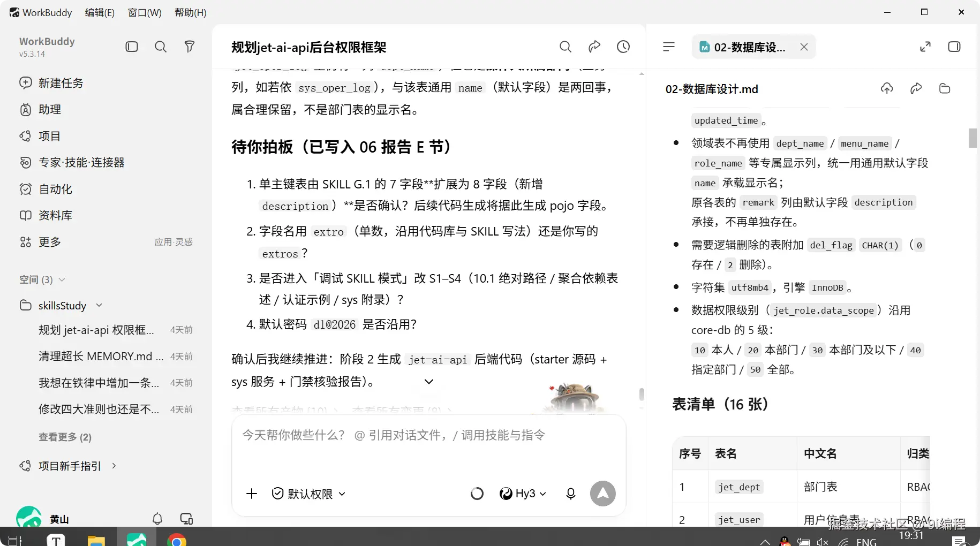The width and height of the screenshot is (980, 546).
Task: Click the 序号 table header
Action: (690, 453)
